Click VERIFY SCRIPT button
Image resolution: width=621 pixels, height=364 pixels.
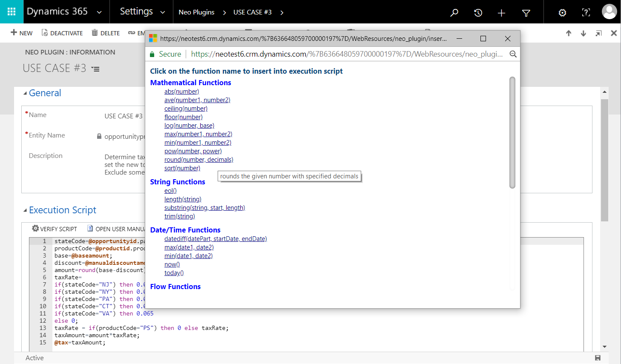click(55, 229)
